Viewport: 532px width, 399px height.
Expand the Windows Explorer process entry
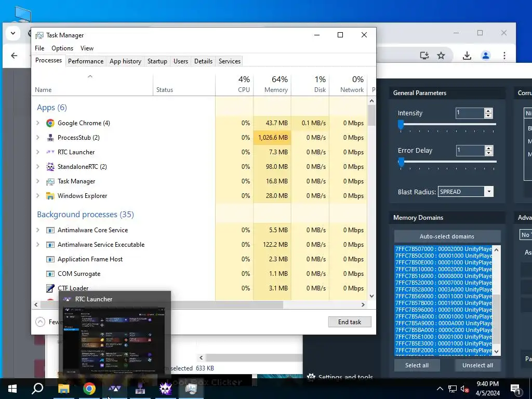point(37,196)
